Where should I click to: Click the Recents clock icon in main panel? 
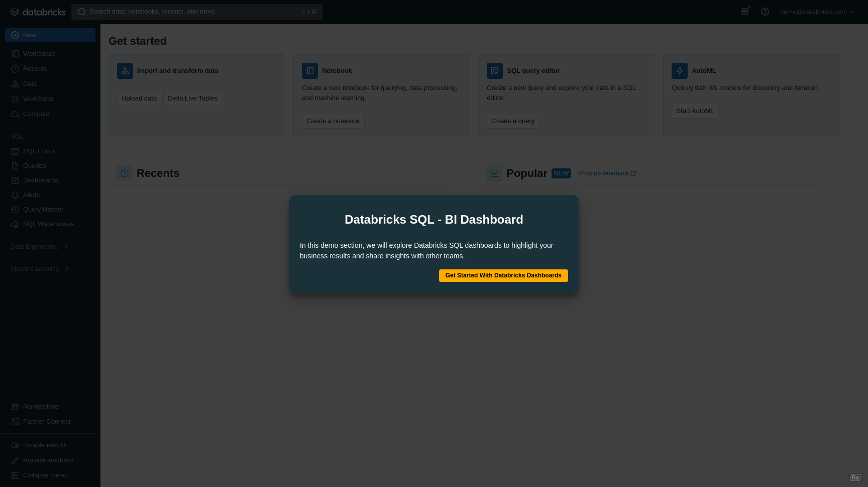pyautogui.click(x=125, y=173)
